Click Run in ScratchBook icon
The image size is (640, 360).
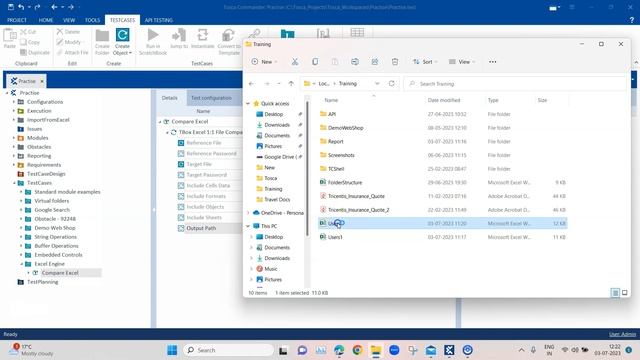153,35
